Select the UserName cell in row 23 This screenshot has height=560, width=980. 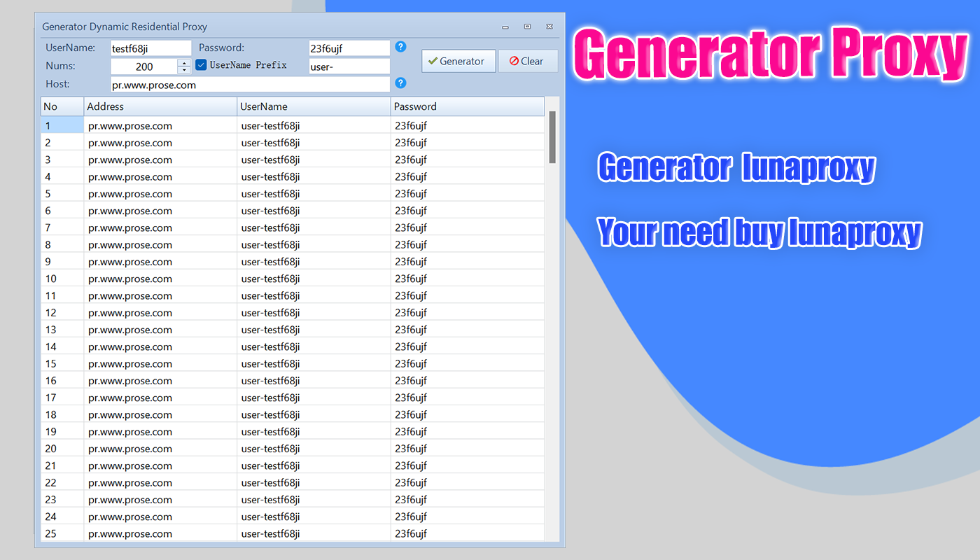coord(314,499)
